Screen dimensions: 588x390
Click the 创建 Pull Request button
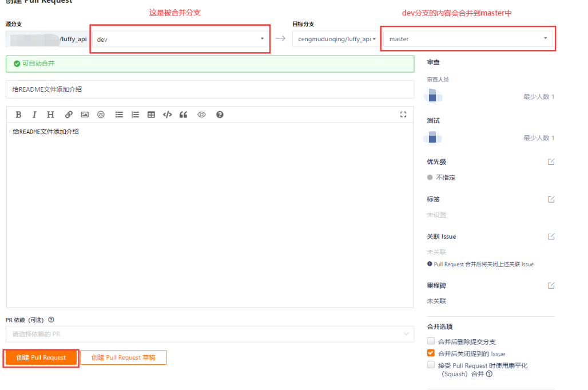tap(41, 357)
